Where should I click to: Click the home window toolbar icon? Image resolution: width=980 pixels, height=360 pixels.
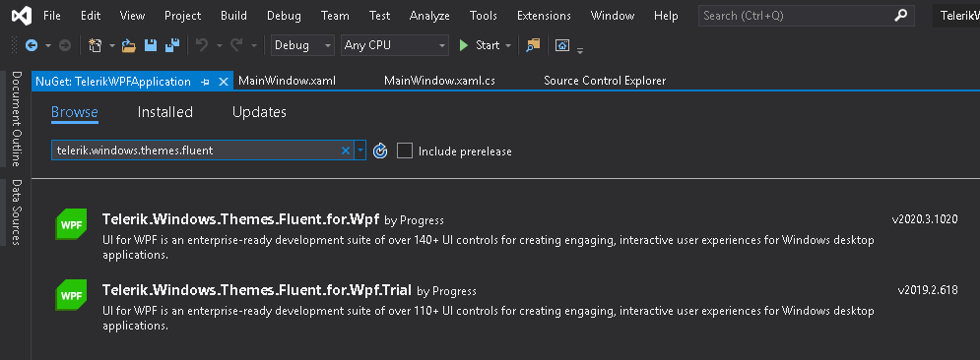pos(562,45)
